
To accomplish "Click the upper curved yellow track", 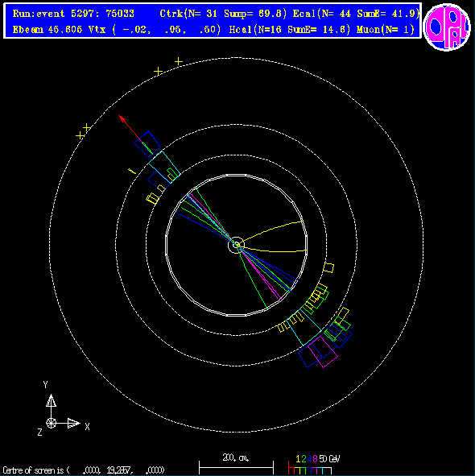I will pyautogui.click(x=271, y=230).
